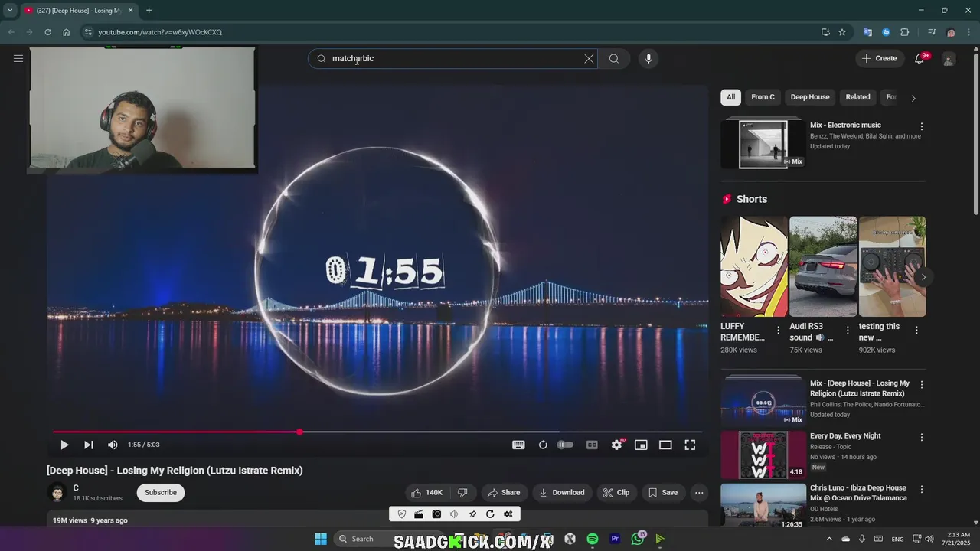Skip to the next video
The width and height of the screenshot is (980, 551).
click(x=89, y=445)
